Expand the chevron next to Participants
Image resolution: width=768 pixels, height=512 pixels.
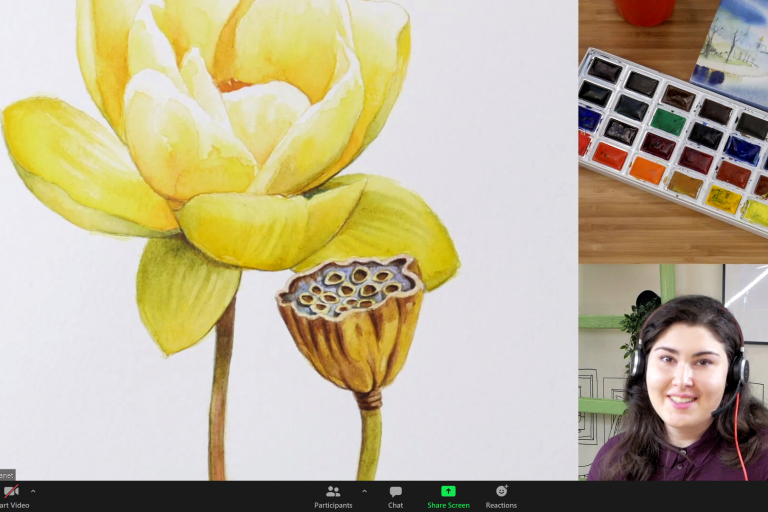[x=364, y=491]
